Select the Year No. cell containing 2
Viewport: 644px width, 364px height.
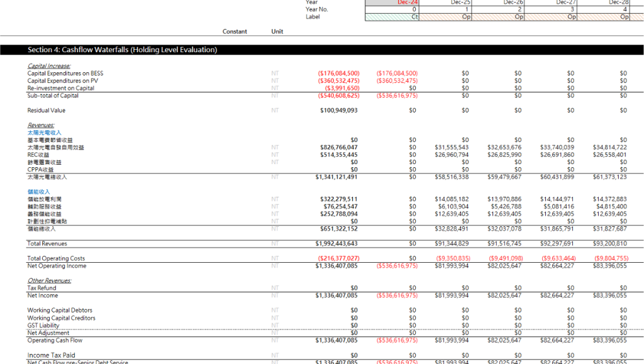(519, 9)
